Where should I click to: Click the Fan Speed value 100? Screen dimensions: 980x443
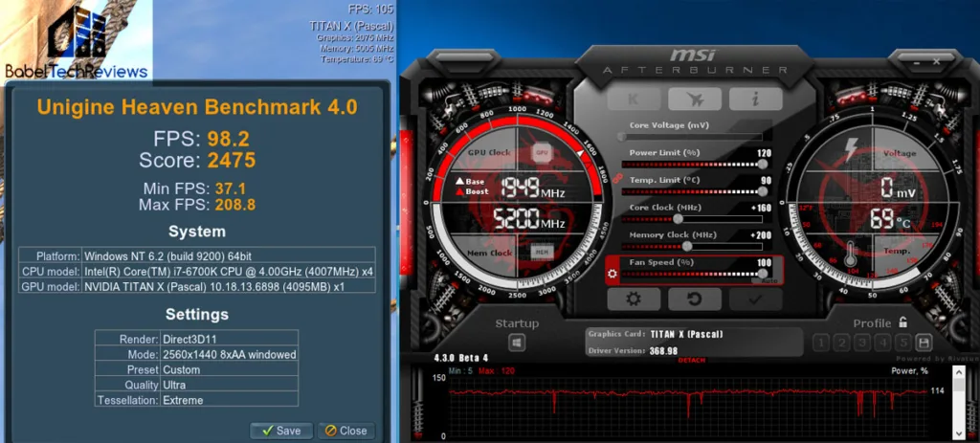tap(764, 263)
